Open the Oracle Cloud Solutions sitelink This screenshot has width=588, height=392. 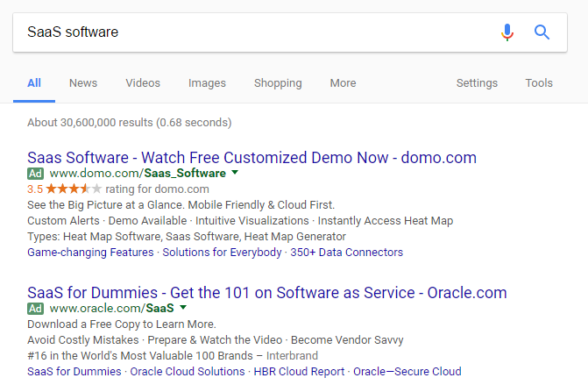click(x=188, y=372)
